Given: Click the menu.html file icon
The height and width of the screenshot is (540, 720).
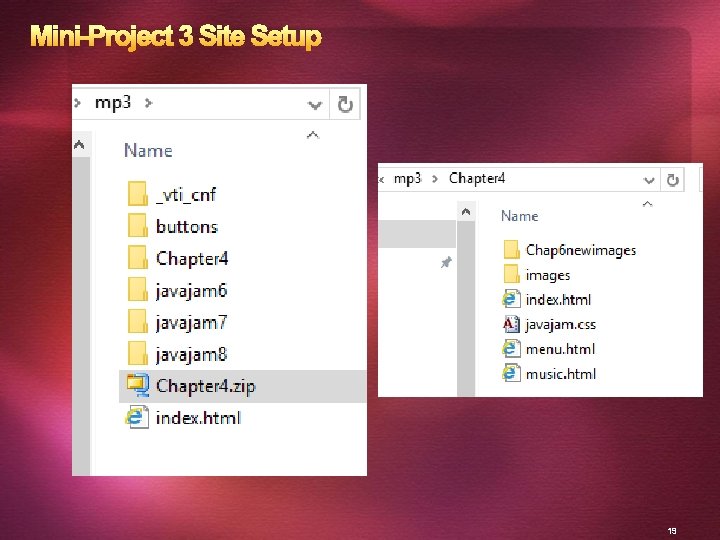Looking at the screenshot, I should coord(511,349).
